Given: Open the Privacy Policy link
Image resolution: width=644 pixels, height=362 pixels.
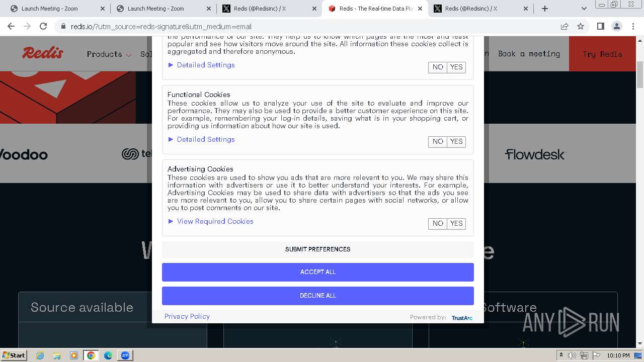Looking at the screenshot, I should pos(187,316).
